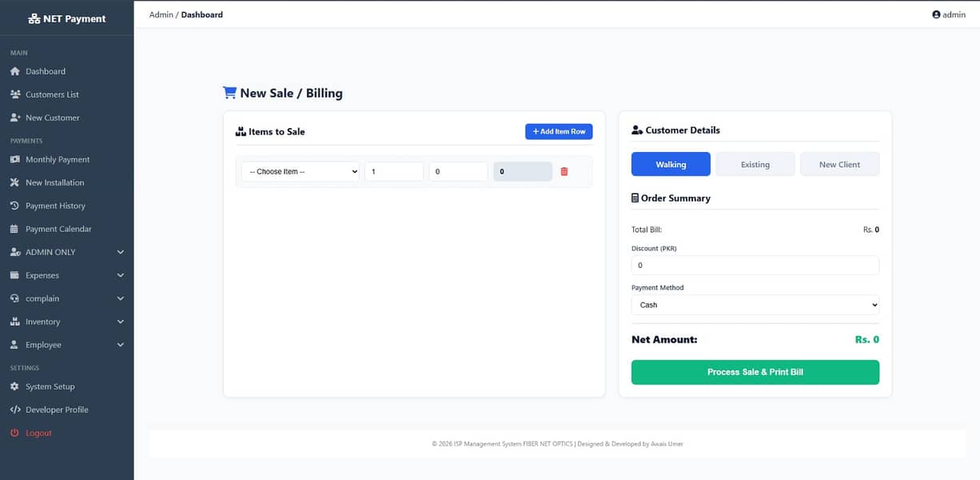Click the System Setup gear icon
This screenshot has width=980, height=480.
15,386
